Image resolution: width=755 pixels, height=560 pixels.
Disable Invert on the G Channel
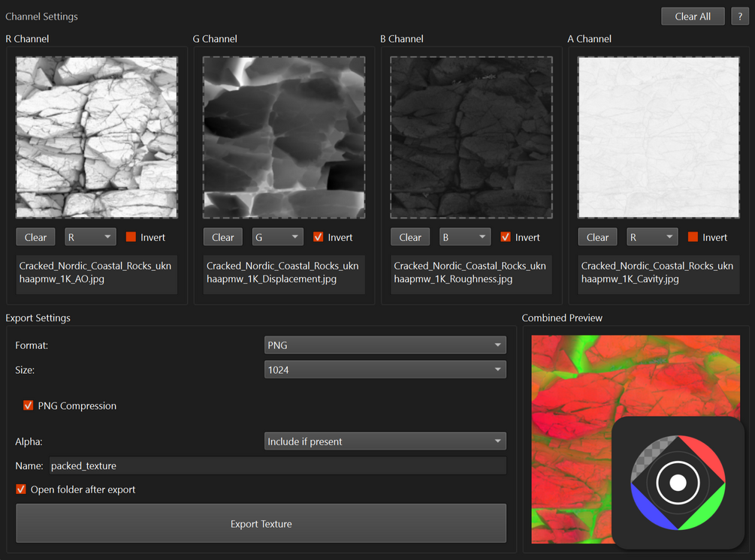point(319,236)
